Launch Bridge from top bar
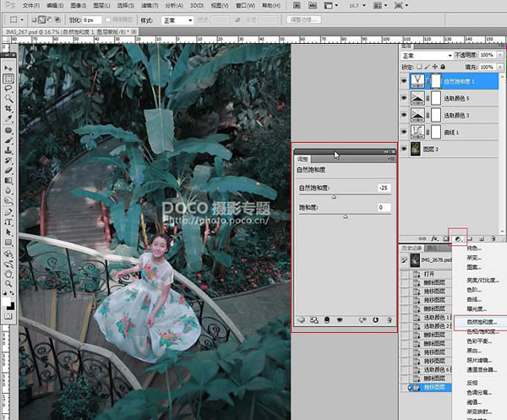 click(x=297, y=6)
